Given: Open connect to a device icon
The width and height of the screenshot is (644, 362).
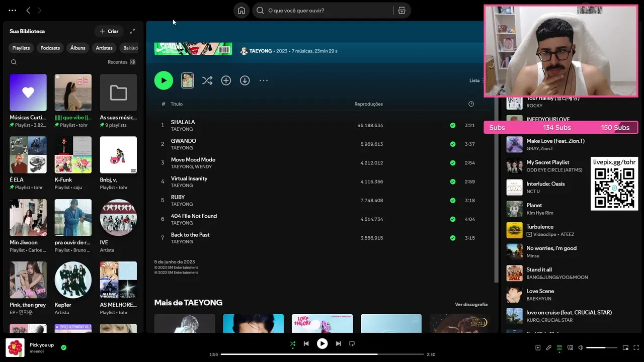Looking at the screenshot, I should pyautogui.click(x=570, y=348).
